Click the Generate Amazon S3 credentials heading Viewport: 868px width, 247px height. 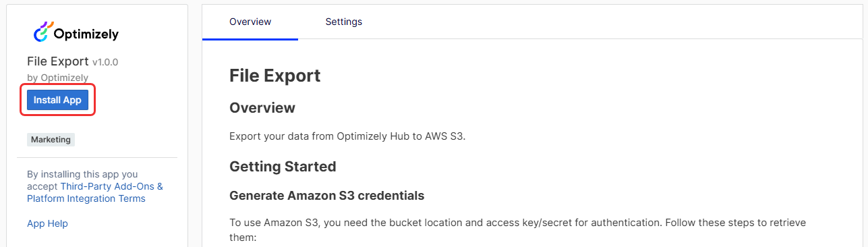[x=327, y=196]
